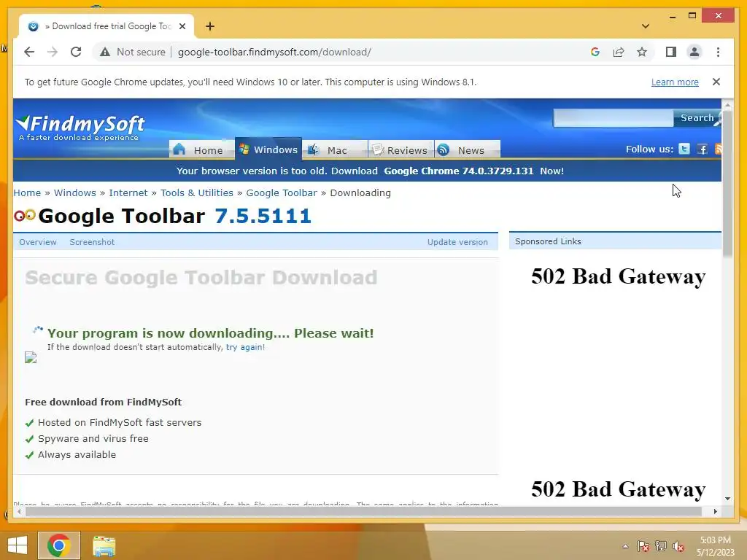Click the Windows breadcrumb link
747x560 pixels.
(x=75, y=192)
